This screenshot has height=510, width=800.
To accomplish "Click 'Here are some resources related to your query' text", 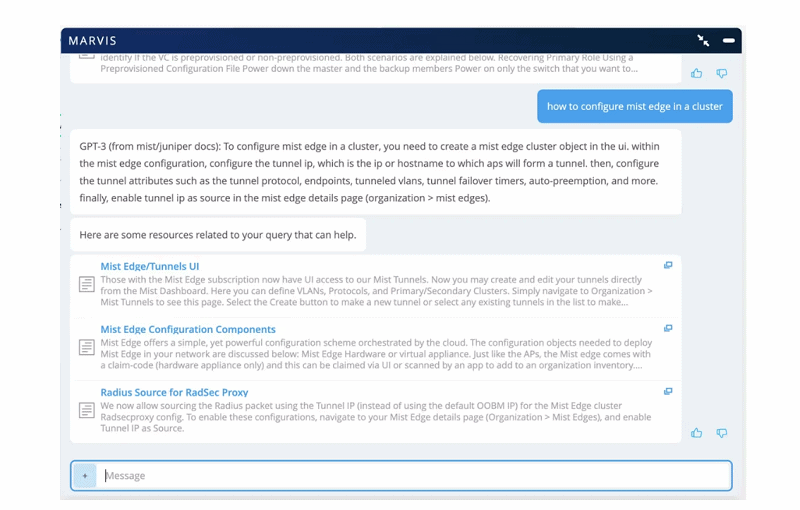I will [x=218, y=235].
